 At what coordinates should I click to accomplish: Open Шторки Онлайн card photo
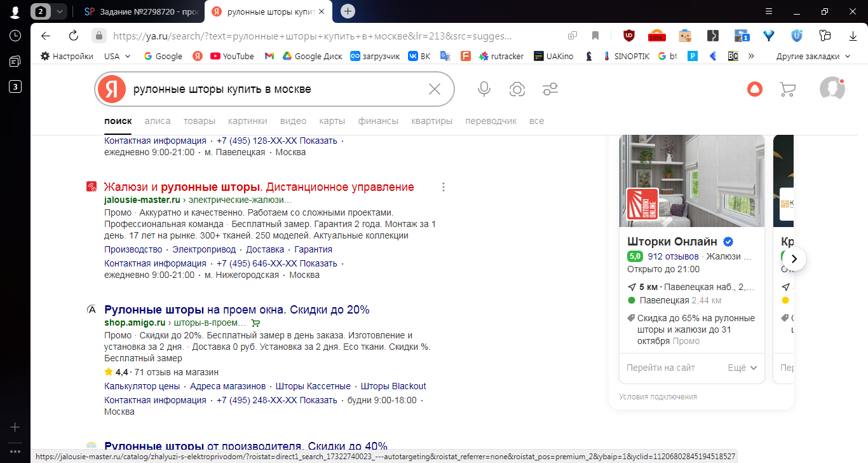[692, 181]
